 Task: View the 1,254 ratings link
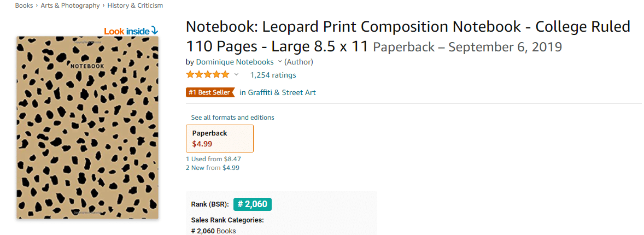tap(273, 75)
